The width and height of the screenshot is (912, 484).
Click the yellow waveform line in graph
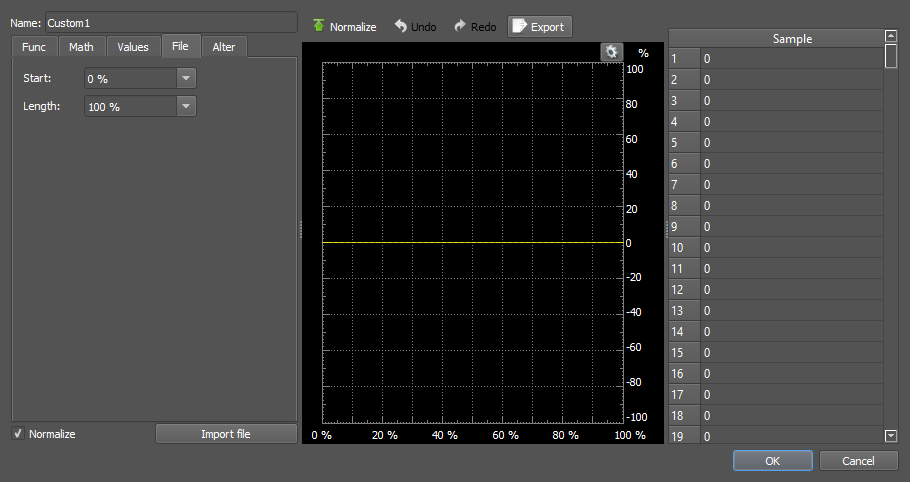click(x=473, y=242)
